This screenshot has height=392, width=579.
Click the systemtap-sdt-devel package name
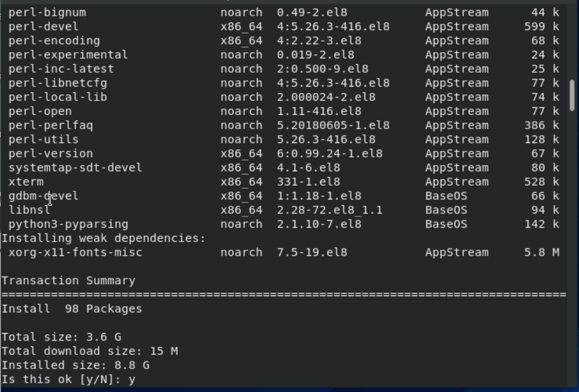[x=75, y=167]
